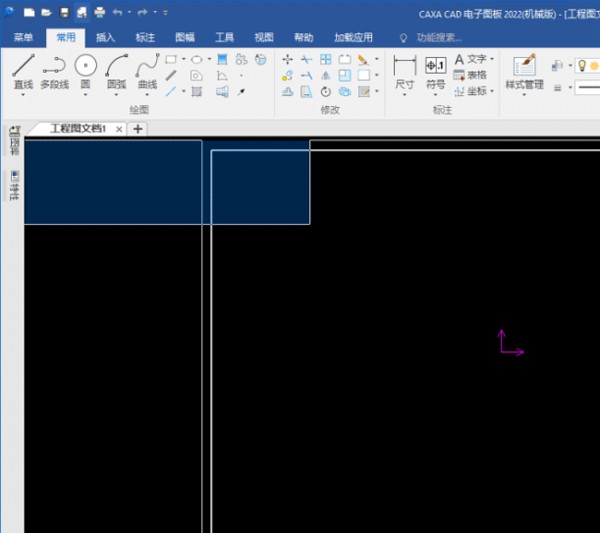Click the open folder icon in title bar

click(46, 13)
